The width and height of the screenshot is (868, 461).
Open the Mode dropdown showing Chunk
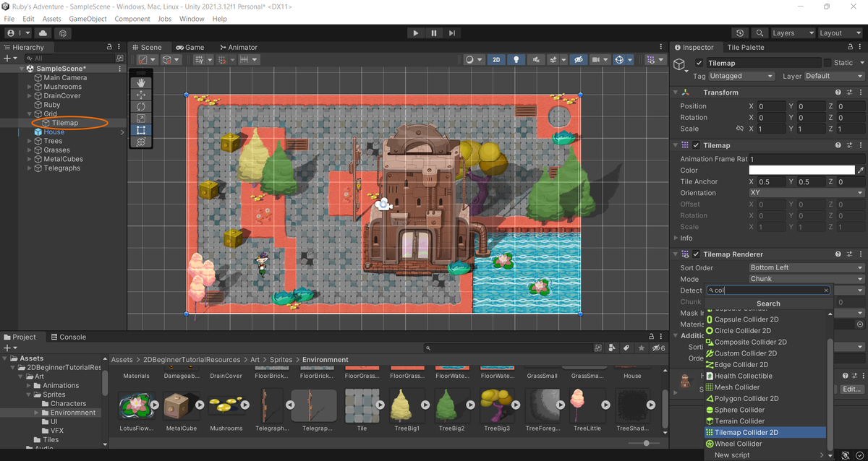point(807,279)
